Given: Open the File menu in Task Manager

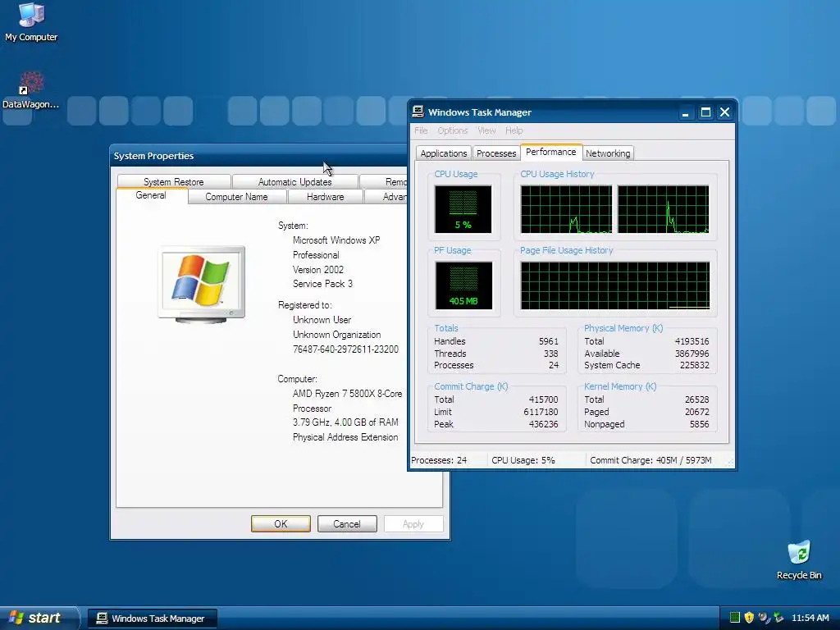Looking at the screenshot, I should pos(421,130).
